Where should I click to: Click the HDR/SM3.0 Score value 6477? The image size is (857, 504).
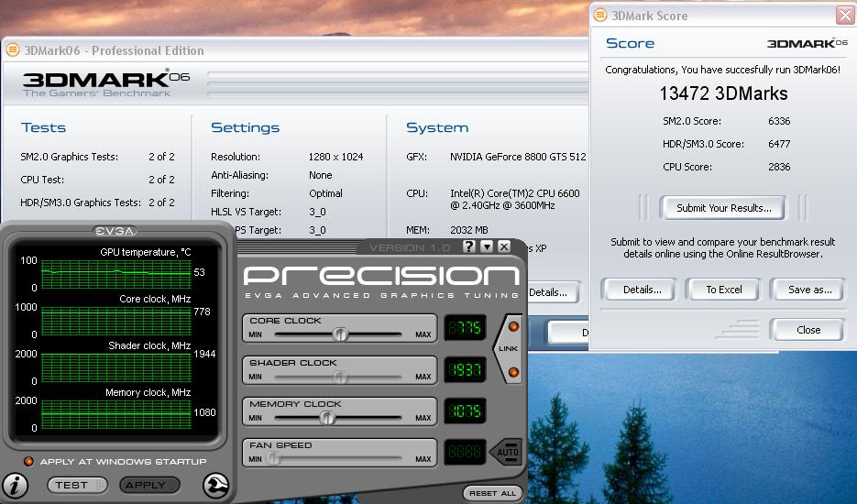pyautogui.click(x=779, y=144)
